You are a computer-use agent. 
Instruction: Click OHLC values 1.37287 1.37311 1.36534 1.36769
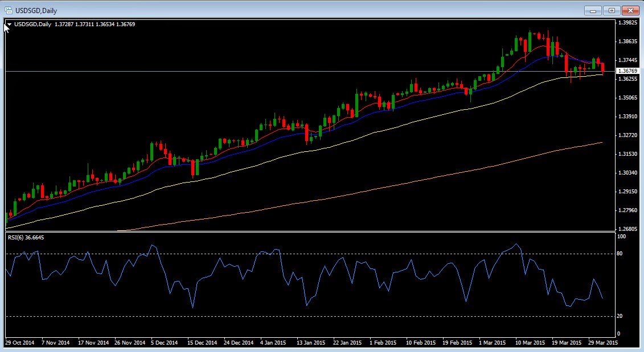click(x=95, y=24)
